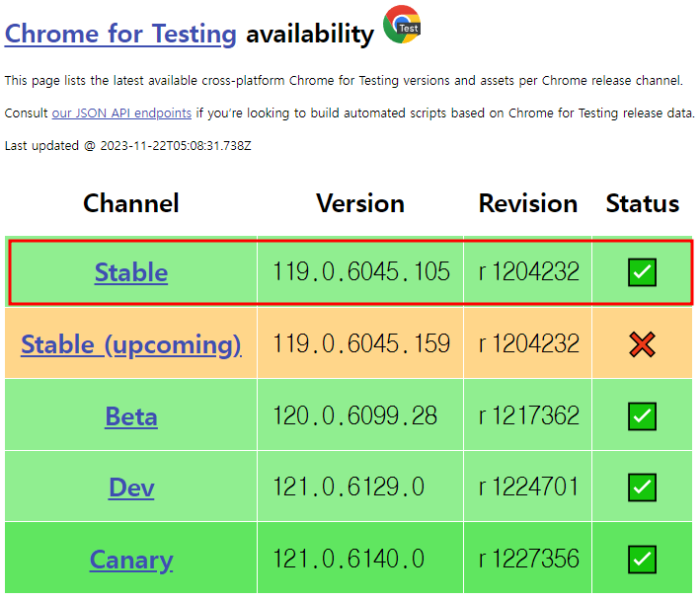The width and height of the screenshot is (700, 600).
Task: Click the green checkmark in Dev row
Action: coord(642,487)
